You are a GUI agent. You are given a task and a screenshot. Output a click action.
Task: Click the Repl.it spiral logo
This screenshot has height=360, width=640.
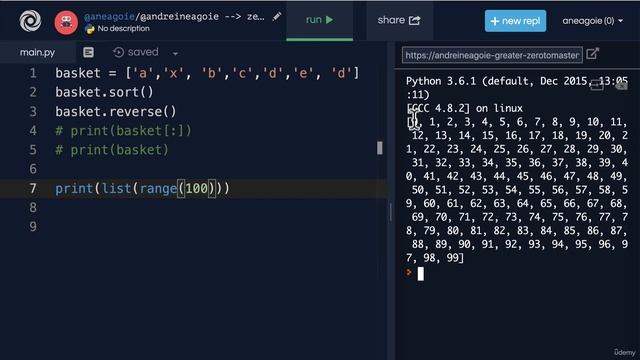[x=30, y=21]
